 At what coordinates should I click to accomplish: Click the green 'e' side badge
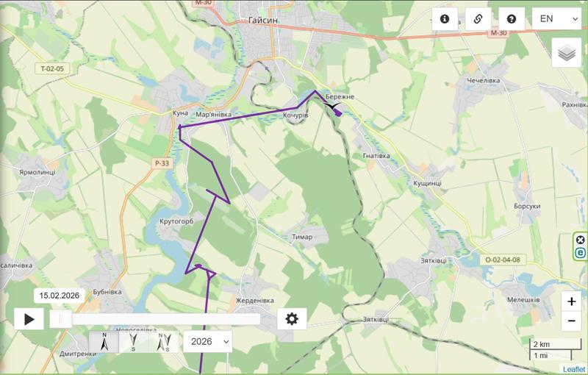pos(580,253)
